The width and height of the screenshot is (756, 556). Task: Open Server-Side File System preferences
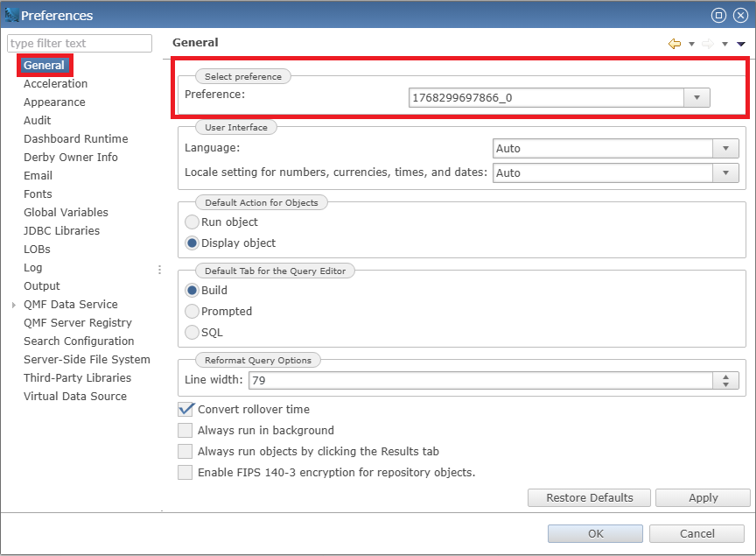87,360
